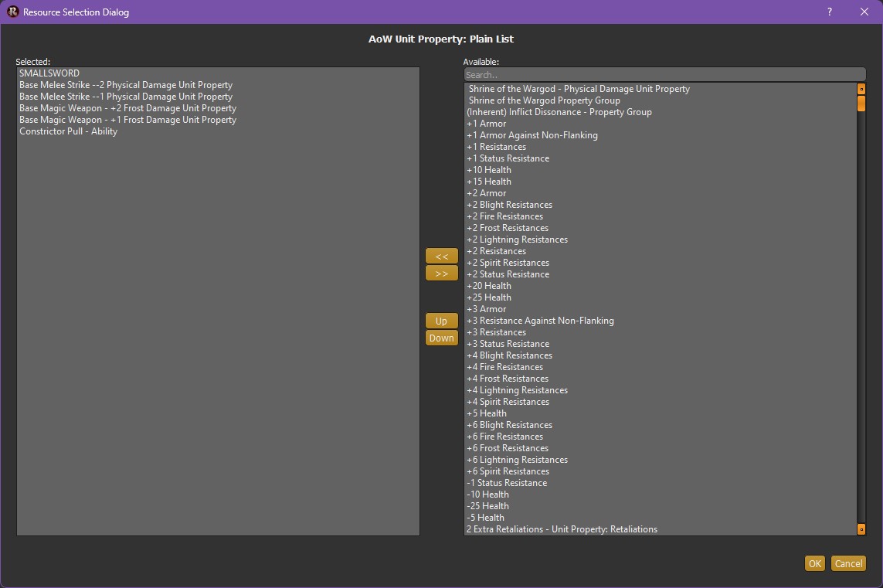
Task: Click the Down button to reorder
Action: (x=442, y=338)
